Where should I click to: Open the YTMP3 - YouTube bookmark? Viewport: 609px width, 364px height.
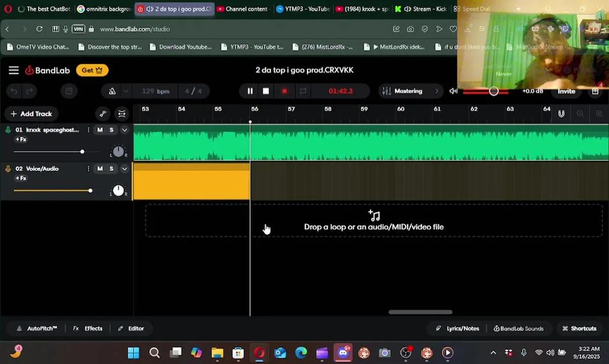tap(253, 47)
